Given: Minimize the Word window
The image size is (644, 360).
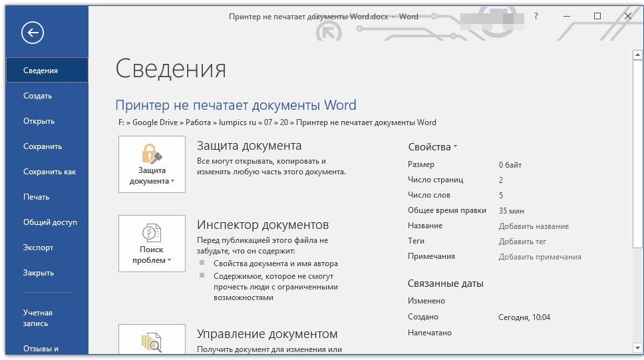Looking at the screenshot, I should point(567,17).
